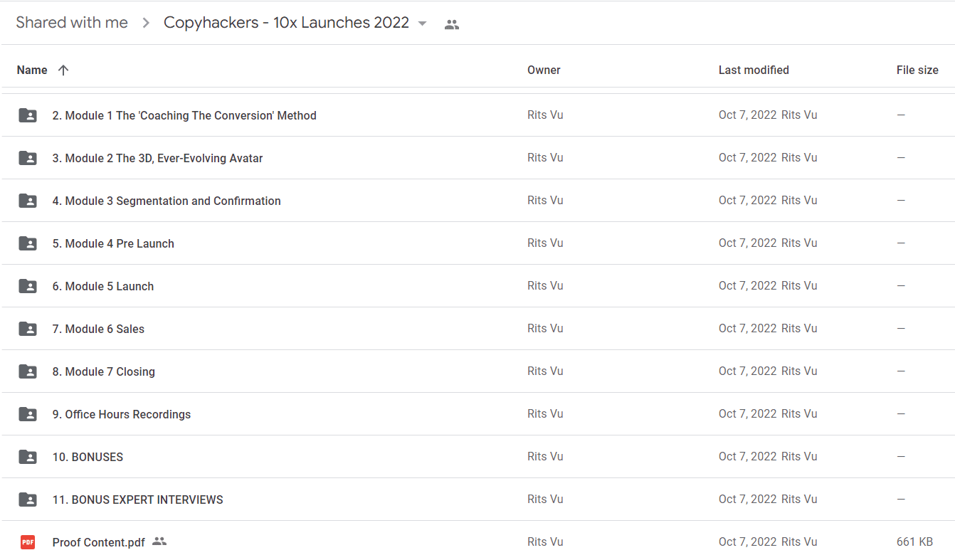Select '11. BONUS EXPERT INTERVIEWS' name
Image resolution: width=955 pixels, height=560 pixels.
coord(137,500)
